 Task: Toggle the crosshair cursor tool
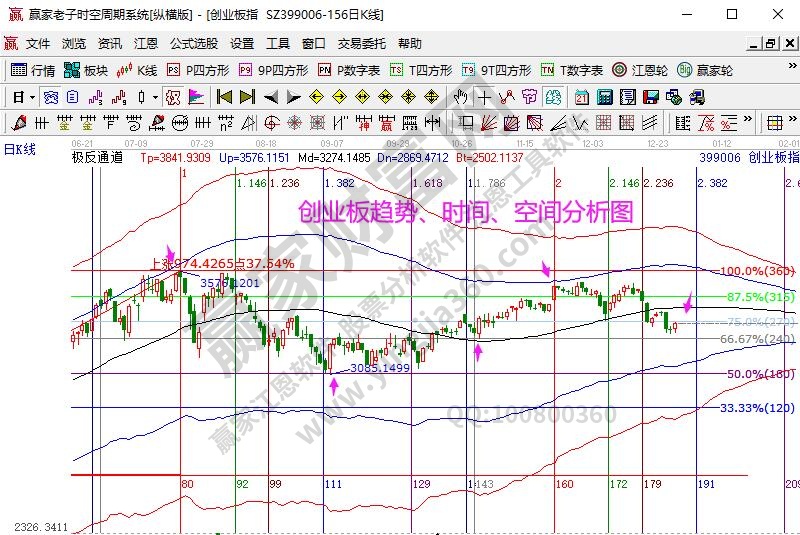click(x=485, y=97)
